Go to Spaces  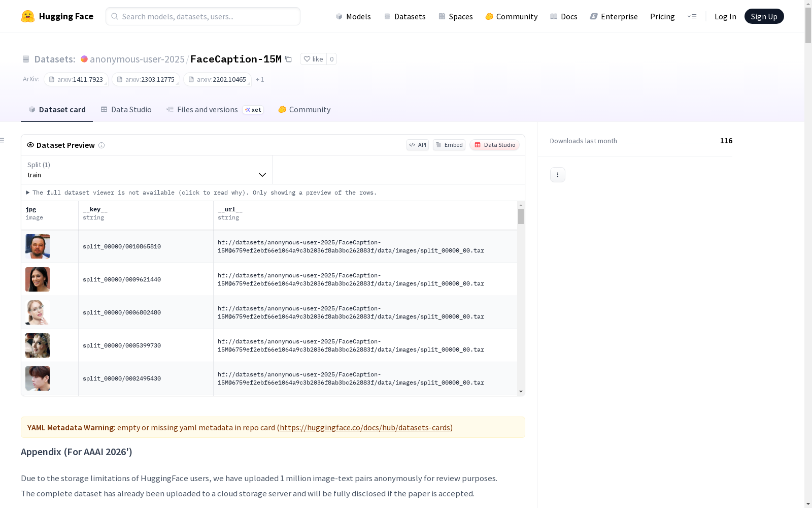tap(456, 16)
